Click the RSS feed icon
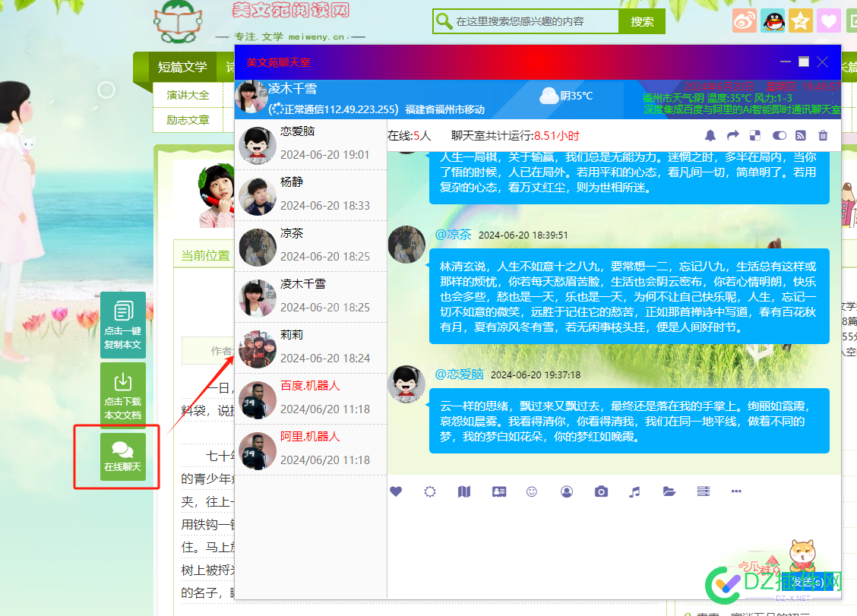This screenshot has height=616, width=857. 800,135
